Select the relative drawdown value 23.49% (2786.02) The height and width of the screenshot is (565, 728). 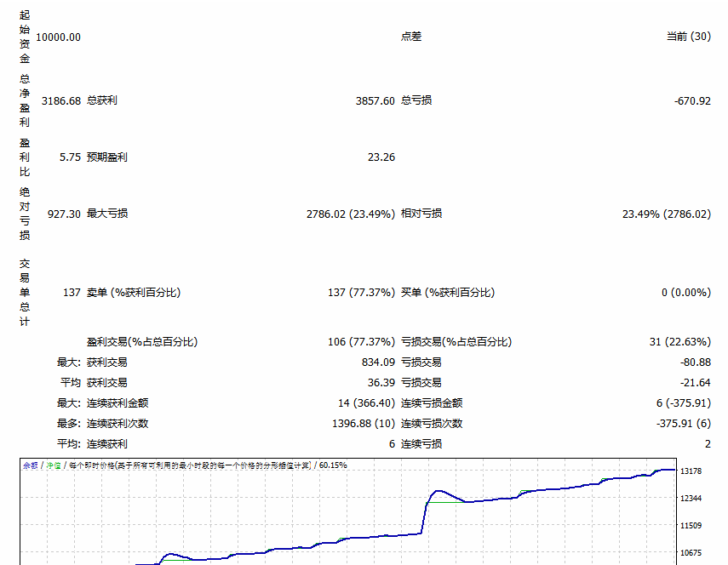click(x=666, y=214)
